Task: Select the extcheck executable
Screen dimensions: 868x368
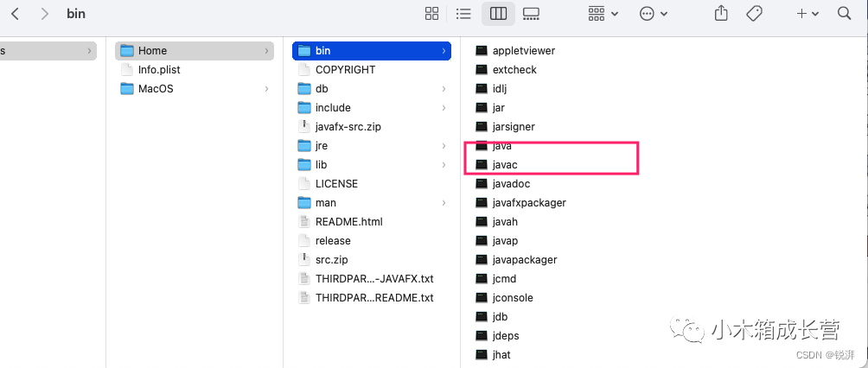Action: (506, 70)
